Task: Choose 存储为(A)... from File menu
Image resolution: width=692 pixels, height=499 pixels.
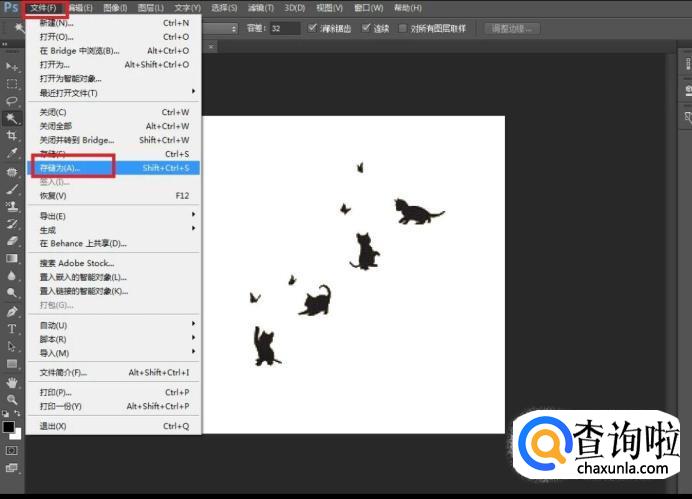Action: [60, 168]
